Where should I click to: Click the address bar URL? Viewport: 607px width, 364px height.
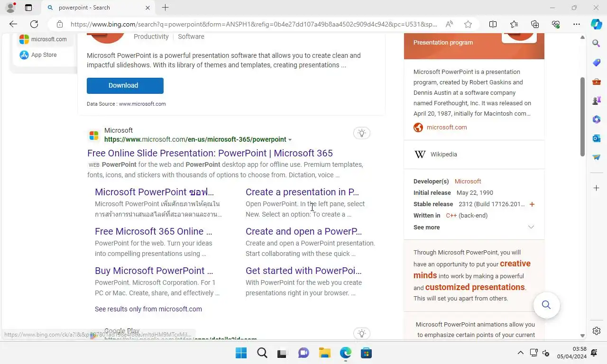[x=254, y=24]
